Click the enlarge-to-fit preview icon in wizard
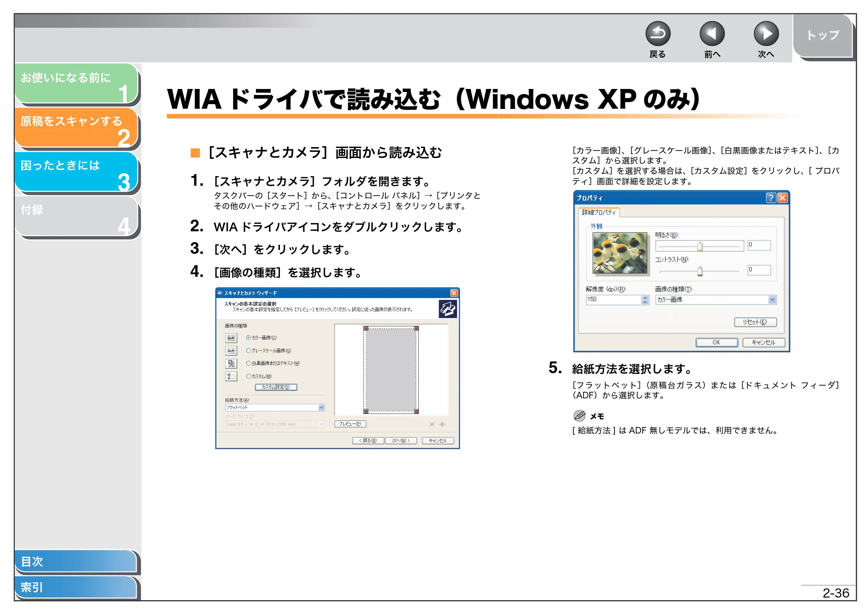Image resolution: width=868 pixels, height=614 pixels. point(432,424)
